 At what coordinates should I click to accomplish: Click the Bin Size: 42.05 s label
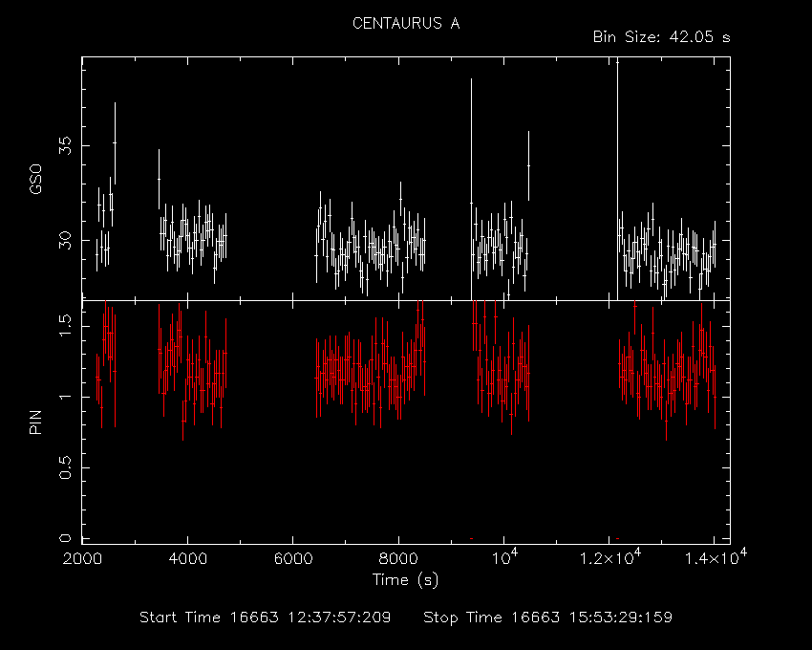pyautogui.click(x=662, y=37)
